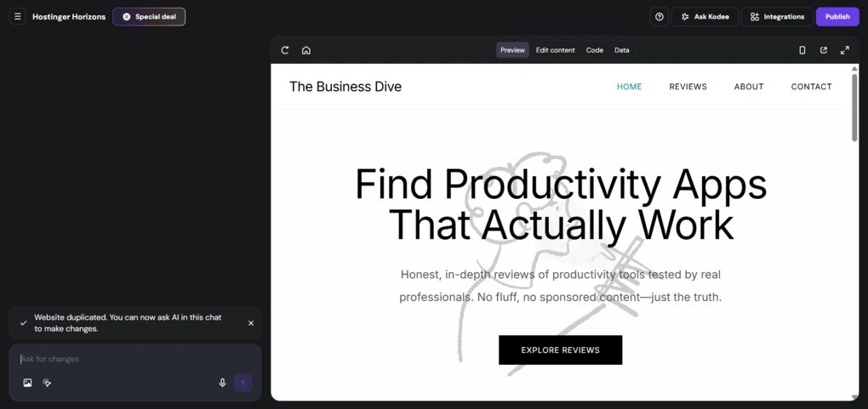Open the hamburger menu
The height and width of the screenshot is (409, 868).
coord(17,16)
